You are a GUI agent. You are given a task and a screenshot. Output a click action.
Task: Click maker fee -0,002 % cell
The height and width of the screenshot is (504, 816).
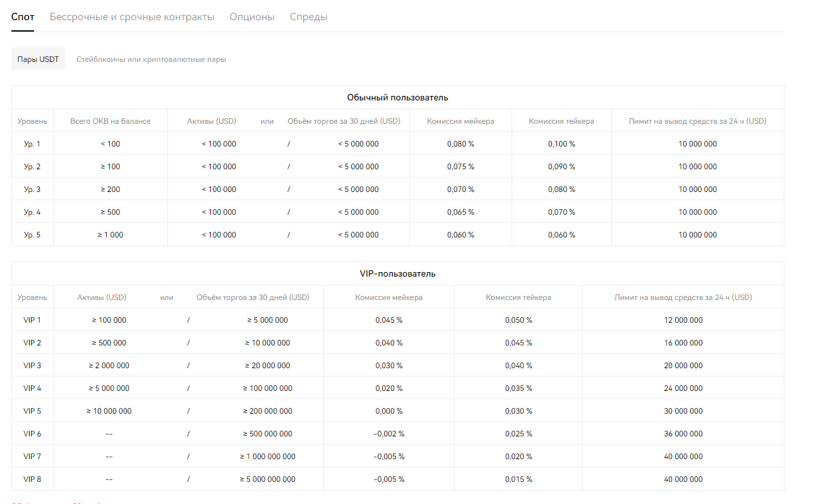click(x=389, y=434)
